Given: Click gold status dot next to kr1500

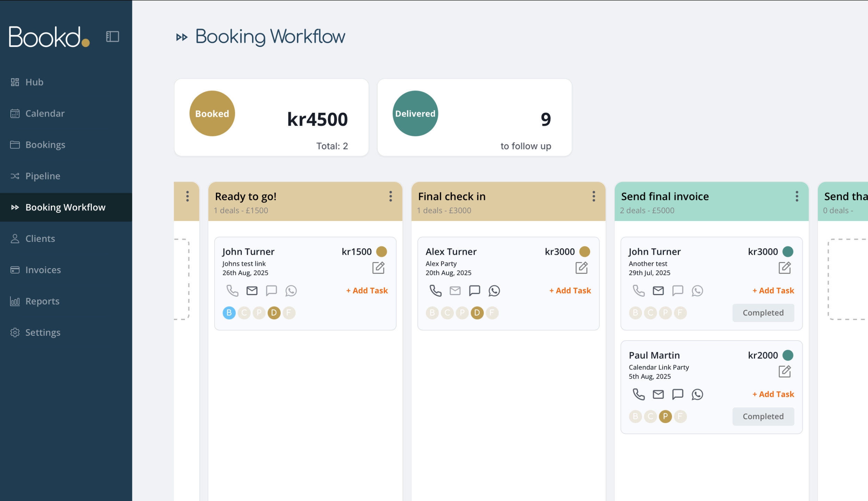Looking at the screenshot, I should click(381, 252).
